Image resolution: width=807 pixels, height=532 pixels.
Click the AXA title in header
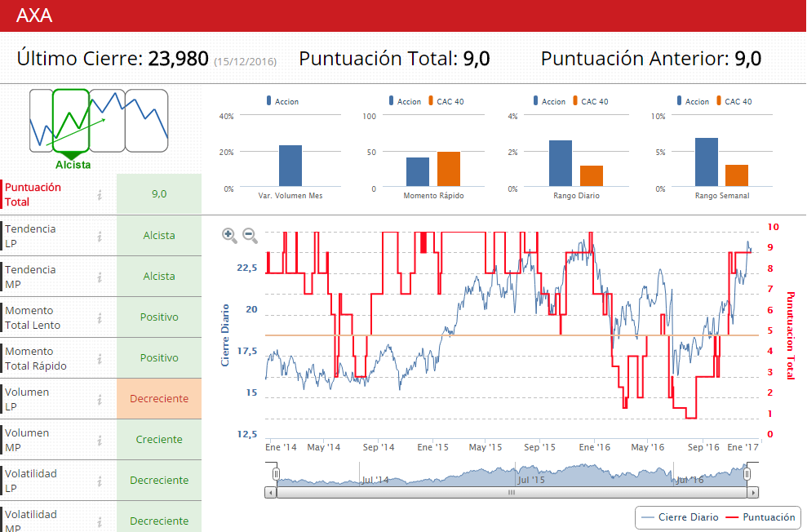[34, 16]
